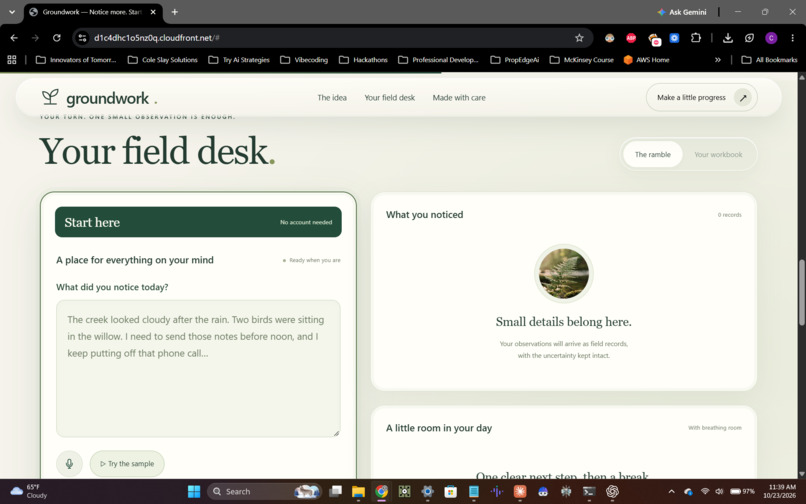Click the microphone dictation button
The image size is (806, 504).
point(69,463)
